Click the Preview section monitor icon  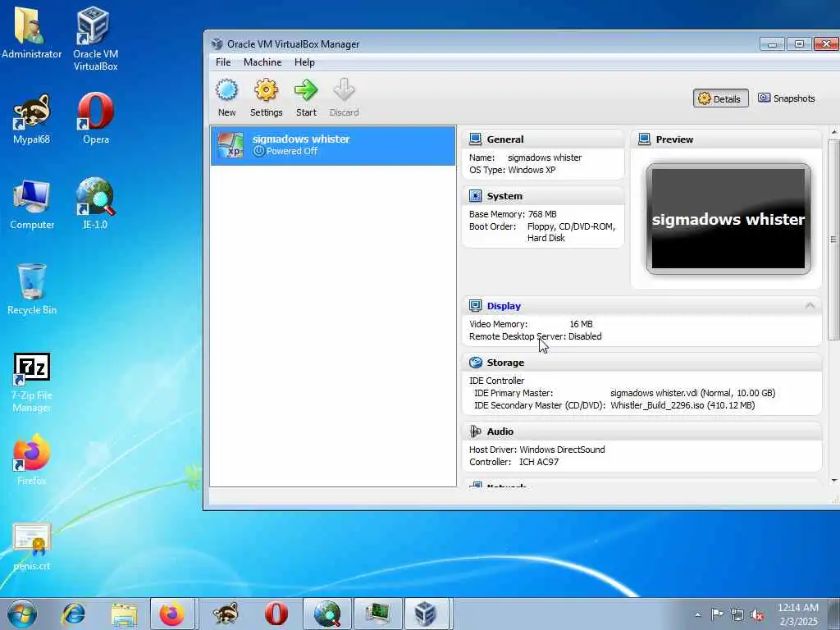point(645,139)
